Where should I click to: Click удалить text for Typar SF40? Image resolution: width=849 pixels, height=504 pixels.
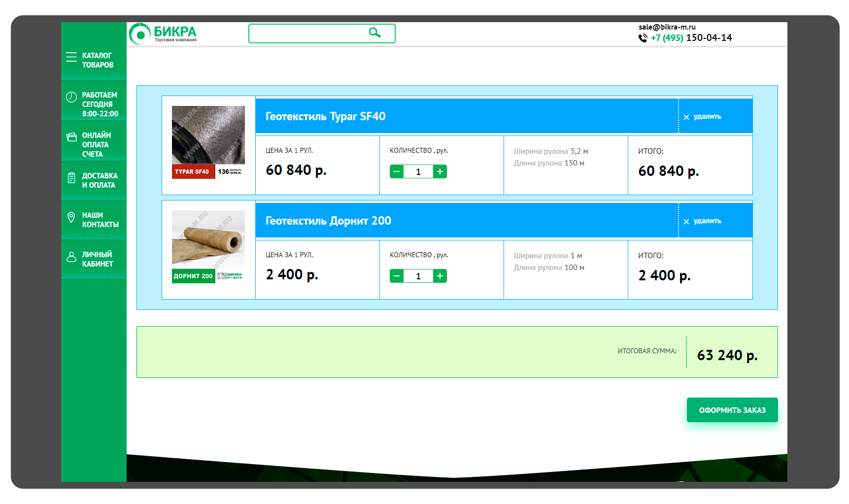pos(708,117)
